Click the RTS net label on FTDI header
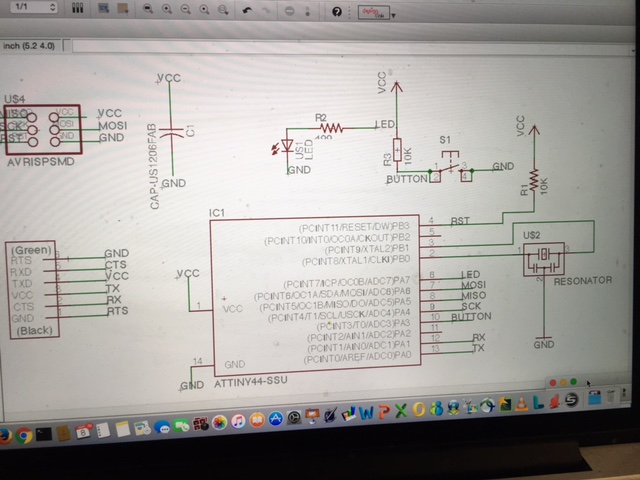This screenshot has height=480, width=640. tap(117, 311)
